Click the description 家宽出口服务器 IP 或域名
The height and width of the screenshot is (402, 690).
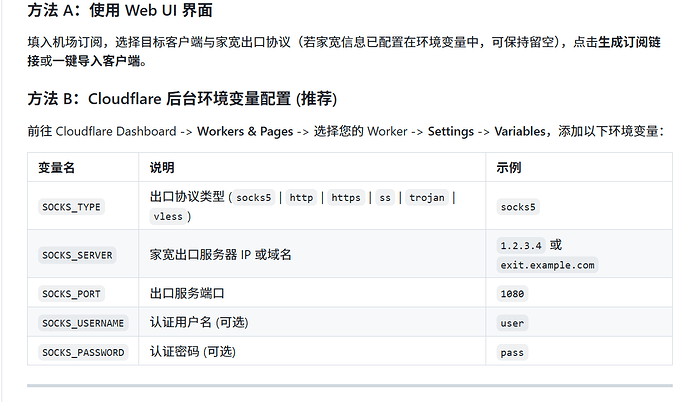pyautogui.click(x=220, y=255)
